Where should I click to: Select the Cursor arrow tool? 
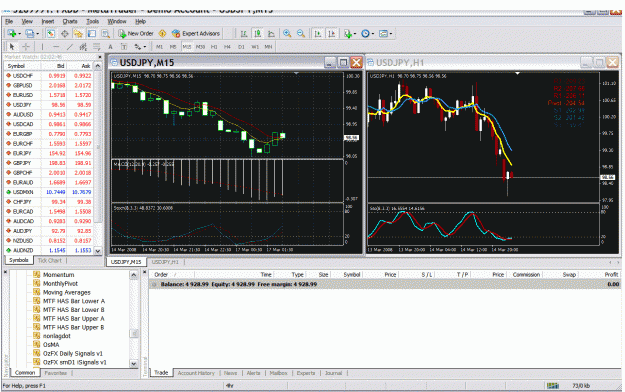tap(12, 47)
